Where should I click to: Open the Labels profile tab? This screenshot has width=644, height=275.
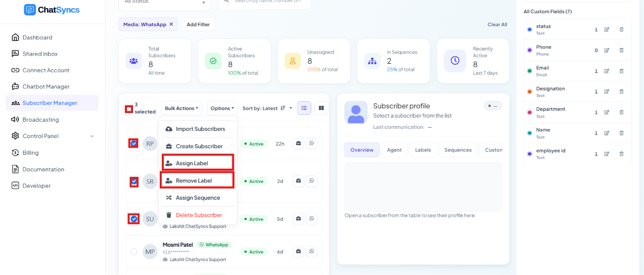423,150
